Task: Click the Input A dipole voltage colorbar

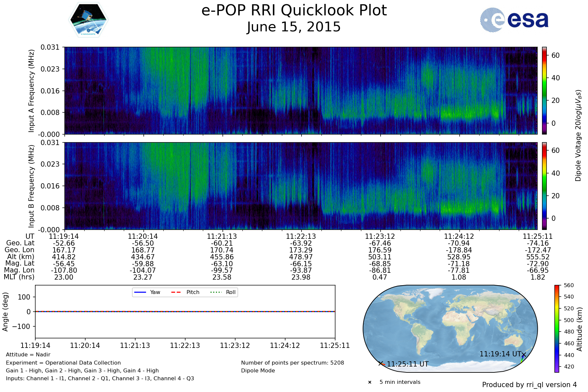Action: point(545,90)
